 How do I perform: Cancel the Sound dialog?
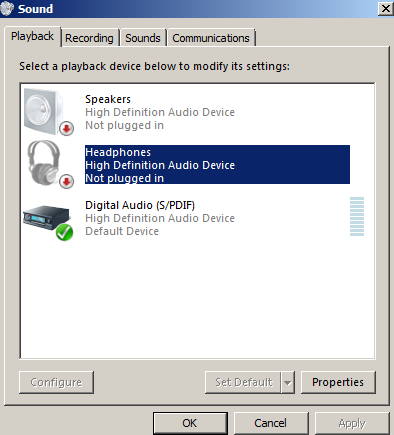pyautogui.click(x=271, y=423)
